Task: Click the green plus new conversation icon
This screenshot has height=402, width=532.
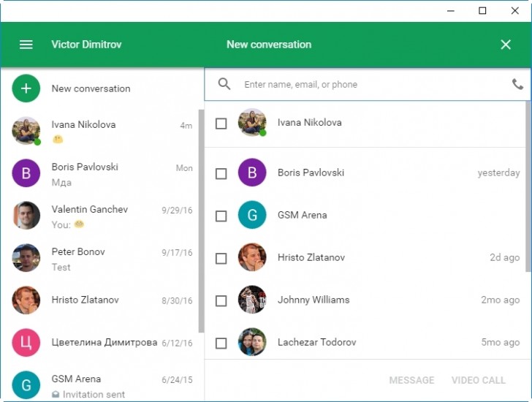Action: click(26, 88)
